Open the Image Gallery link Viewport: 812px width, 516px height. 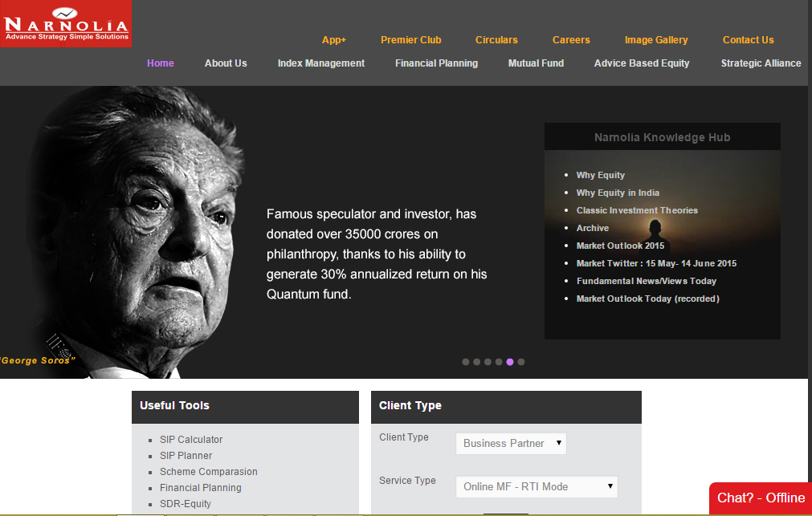pyautogui.click(x=656, y=40)
